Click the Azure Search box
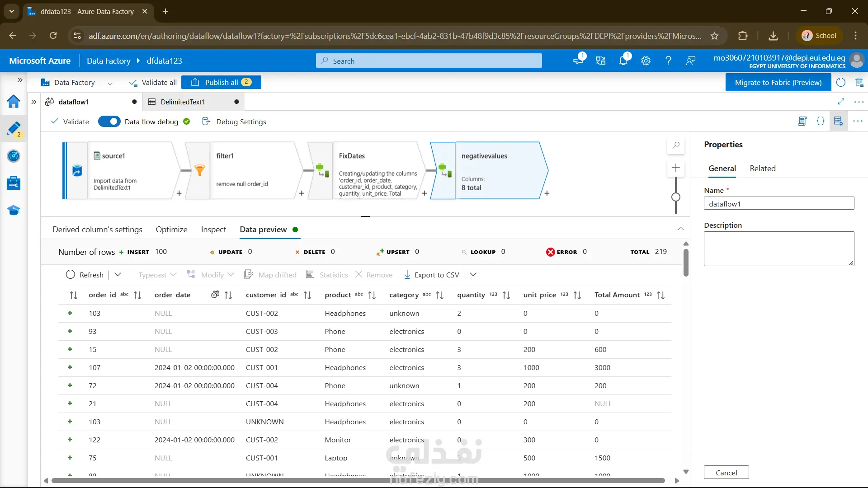The image size is (868, 488). pos(429,61)
